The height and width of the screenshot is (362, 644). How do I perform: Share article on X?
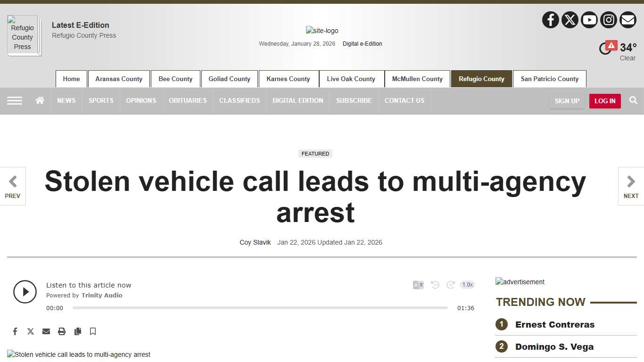(30, 331)
